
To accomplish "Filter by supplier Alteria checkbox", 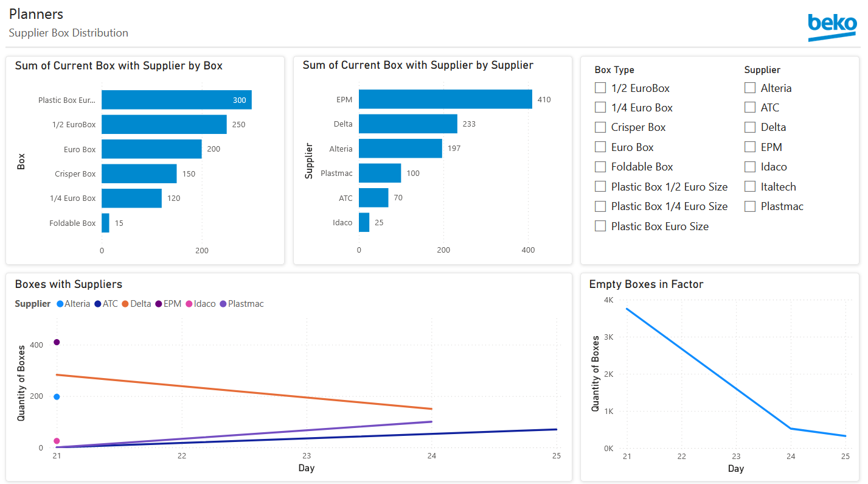I will coord(750,88).
